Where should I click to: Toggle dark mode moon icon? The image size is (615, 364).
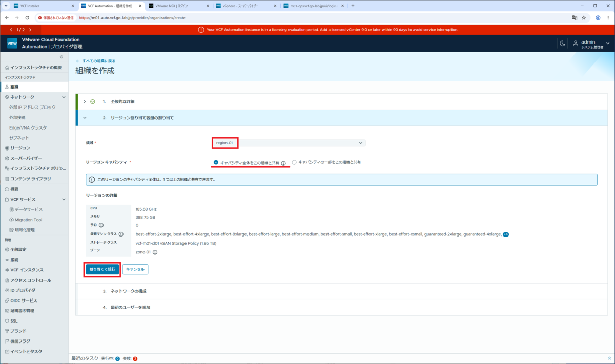562,44
